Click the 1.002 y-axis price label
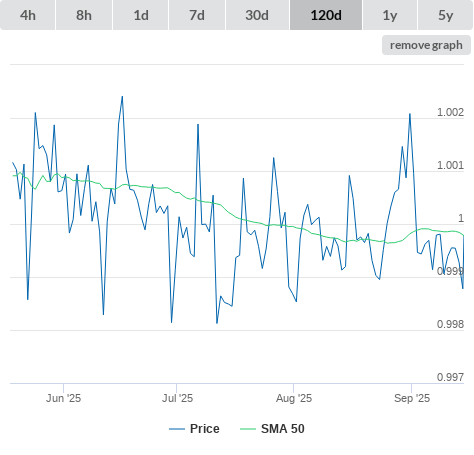 click(x=450, y=113)
